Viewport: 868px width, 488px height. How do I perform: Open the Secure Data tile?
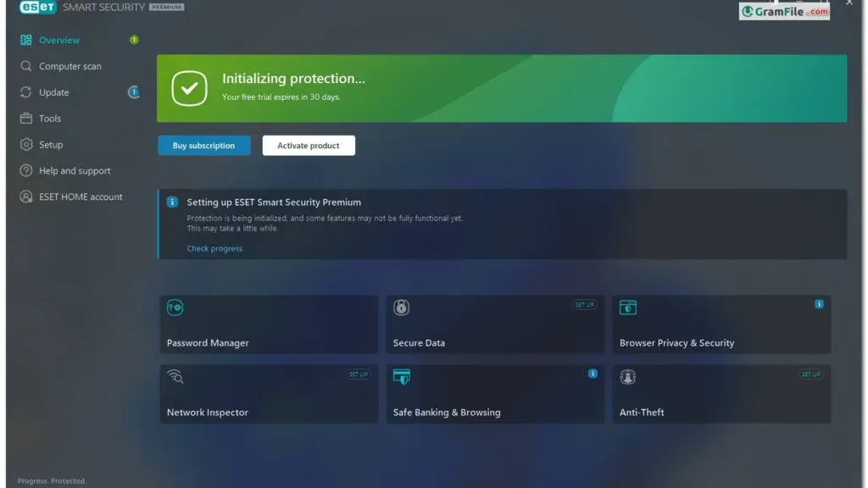tap(495, 324)
